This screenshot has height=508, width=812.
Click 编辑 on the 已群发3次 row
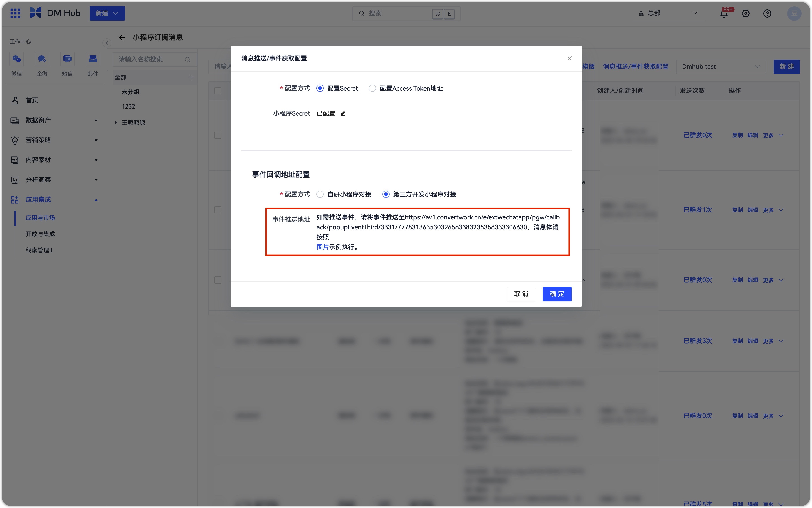pyautogui.click(x=752, y=341)
